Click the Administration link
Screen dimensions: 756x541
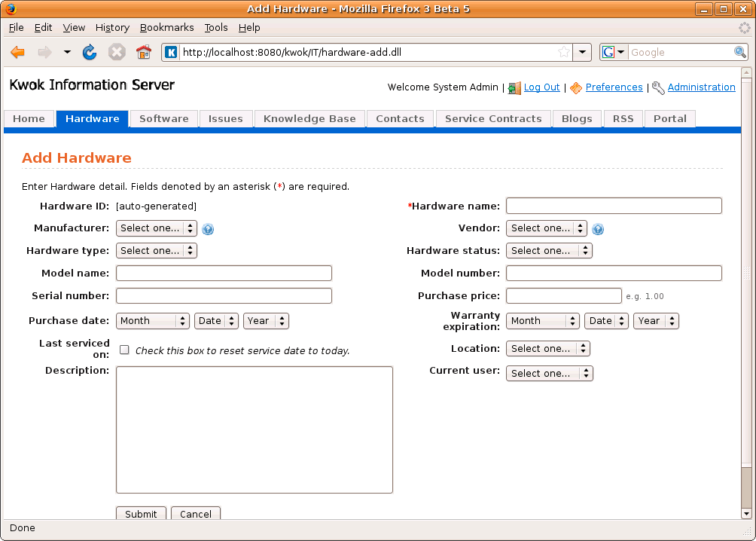[701, 87]
